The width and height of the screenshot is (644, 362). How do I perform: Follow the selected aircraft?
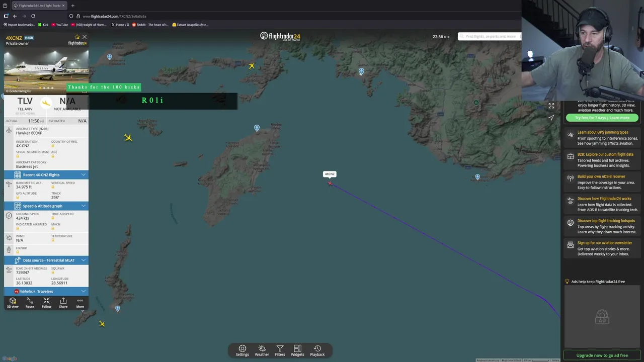pos(46,303)
